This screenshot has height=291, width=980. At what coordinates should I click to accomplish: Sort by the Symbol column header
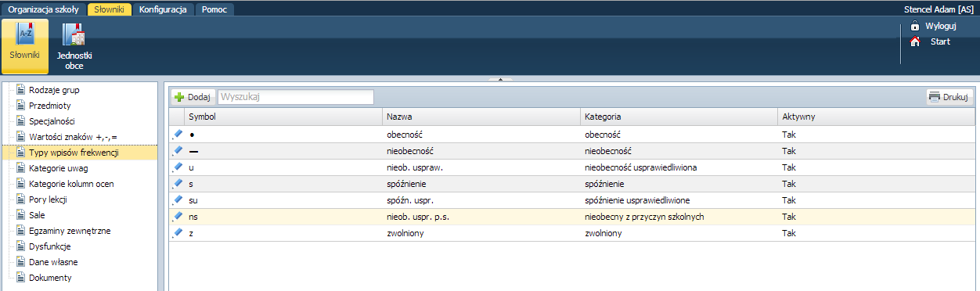(283, 117)
